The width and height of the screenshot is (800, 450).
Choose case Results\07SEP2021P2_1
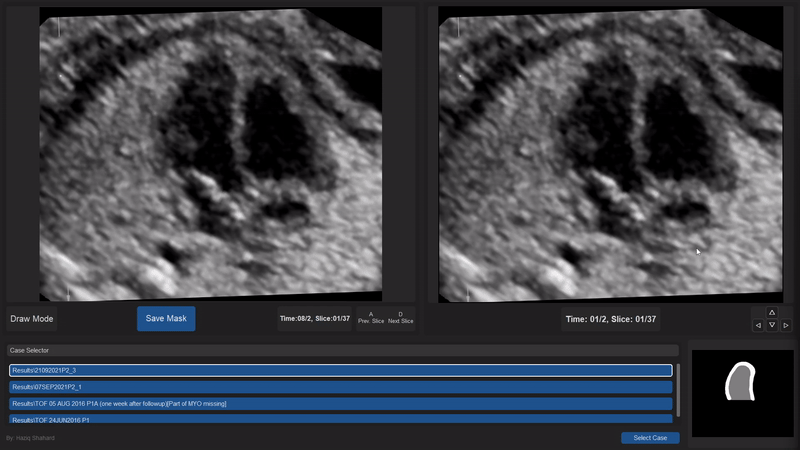340,387
